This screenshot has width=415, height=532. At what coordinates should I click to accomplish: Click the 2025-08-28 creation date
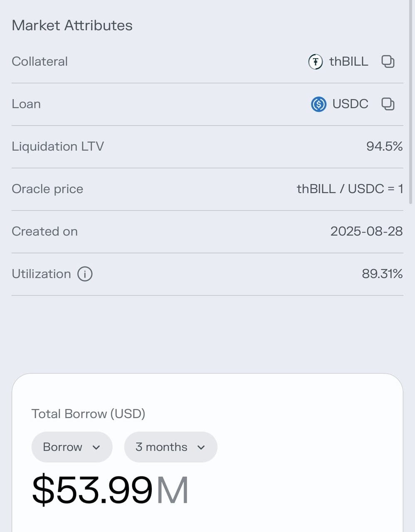(366, 231)
